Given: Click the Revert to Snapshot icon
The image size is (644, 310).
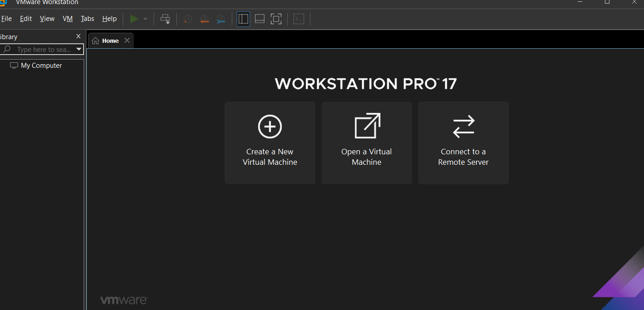Looking at the screenshot, I should tap(204, 19).
